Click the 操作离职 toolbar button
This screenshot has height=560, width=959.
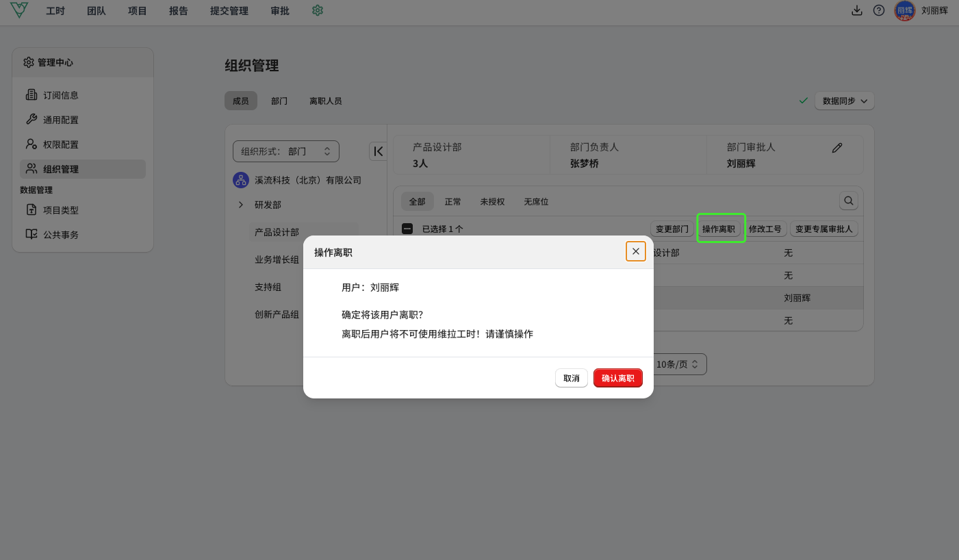[719, 229]
